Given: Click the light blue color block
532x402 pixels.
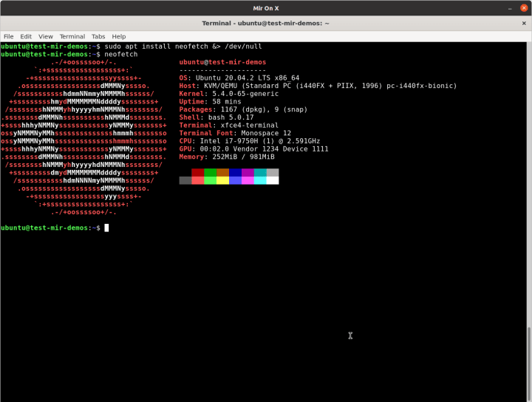Looking at the screenshot, I should tap(236, 180).
